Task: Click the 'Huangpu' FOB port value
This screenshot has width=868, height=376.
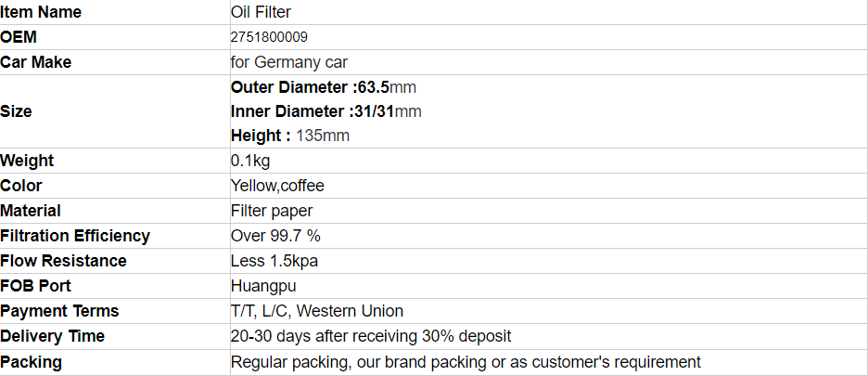Action: tap(263, 286)
